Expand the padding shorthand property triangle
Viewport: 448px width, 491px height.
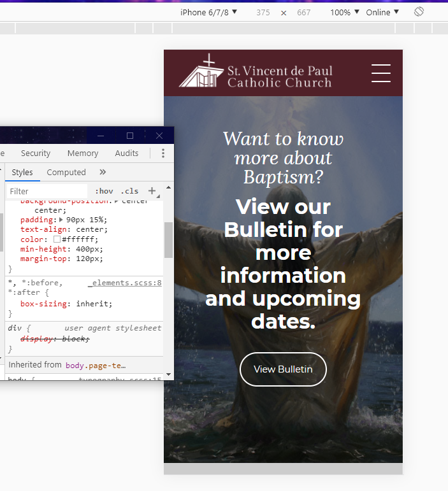(x=61, y=220)
